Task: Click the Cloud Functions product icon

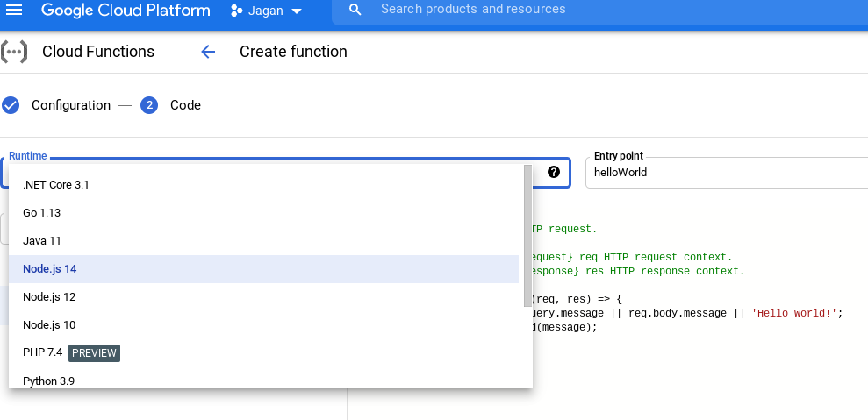Action: pyautogui.click(x=13, y=52)
